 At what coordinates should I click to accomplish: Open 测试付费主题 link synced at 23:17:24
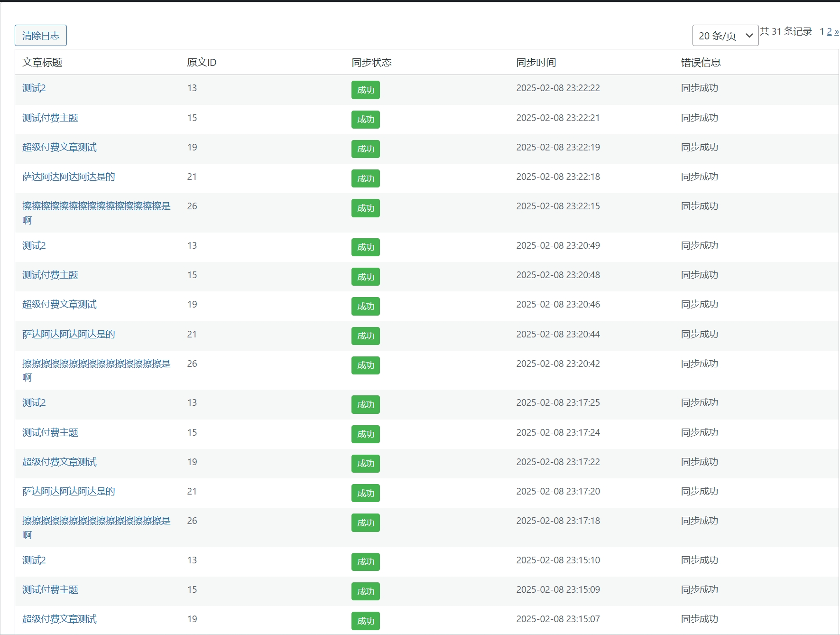50,432
